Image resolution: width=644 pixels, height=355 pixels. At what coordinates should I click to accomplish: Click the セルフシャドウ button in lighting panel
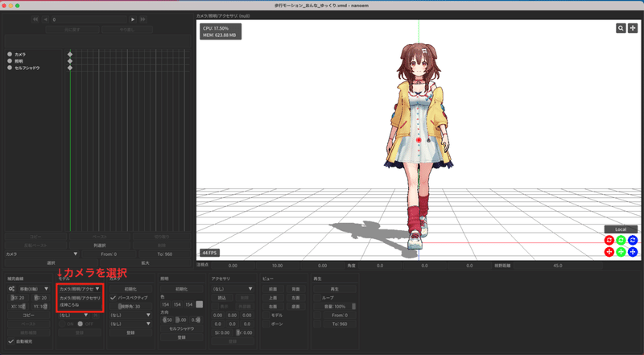[182, 328]
